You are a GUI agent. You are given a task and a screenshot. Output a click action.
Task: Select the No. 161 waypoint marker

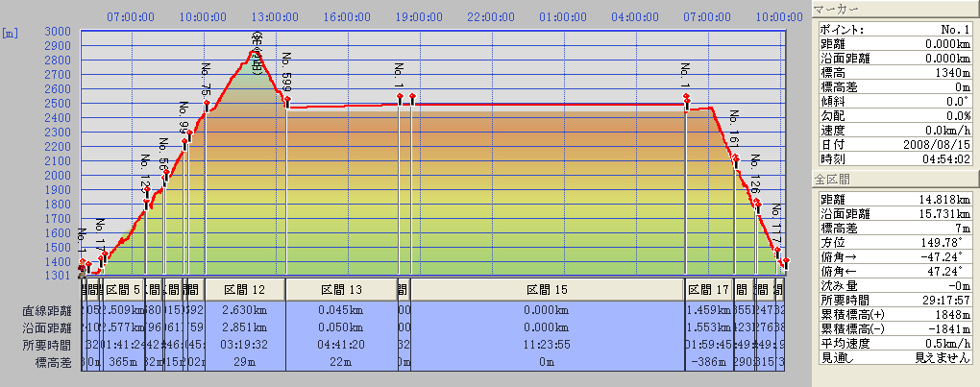735,158
